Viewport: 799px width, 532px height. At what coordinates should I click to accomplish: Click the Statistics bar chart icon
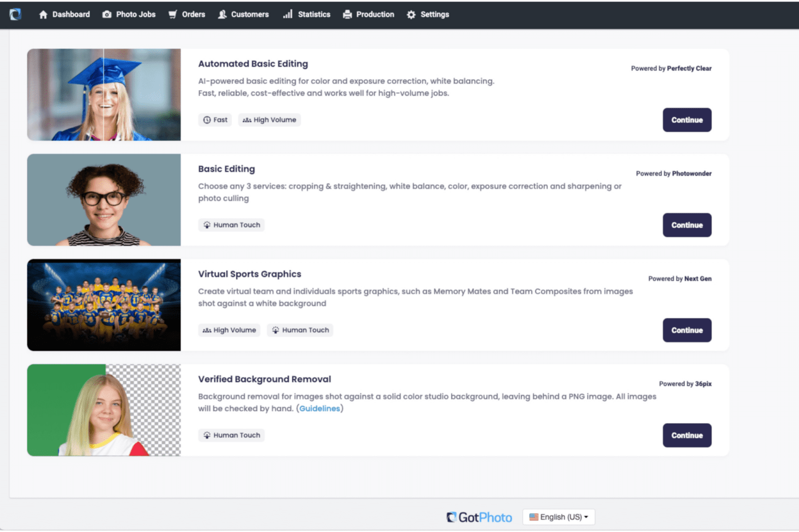pos(288,14)
